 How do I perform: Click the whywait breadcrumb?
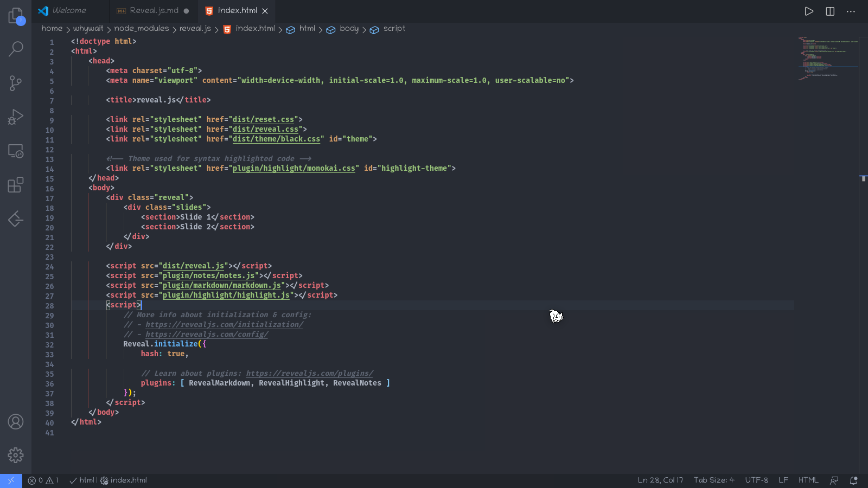(x=88, y=28)
